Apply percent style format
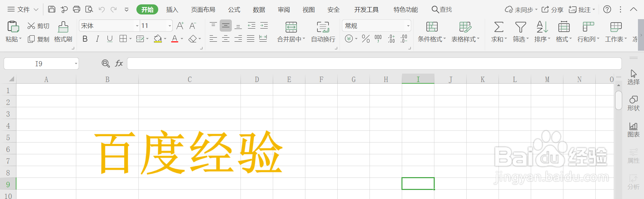Screen dimensions: 644x199 click(x=366, y=39)
